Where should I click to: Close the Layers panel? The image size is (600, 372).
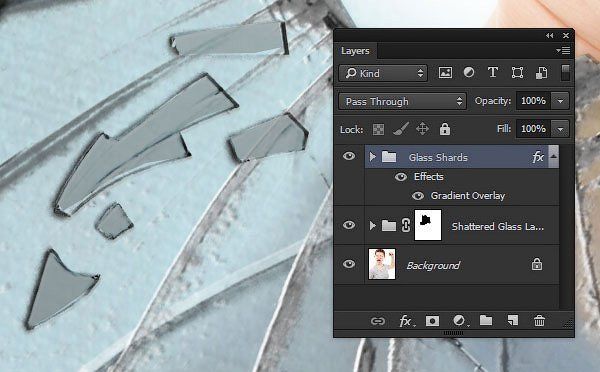tap(566, 36)
